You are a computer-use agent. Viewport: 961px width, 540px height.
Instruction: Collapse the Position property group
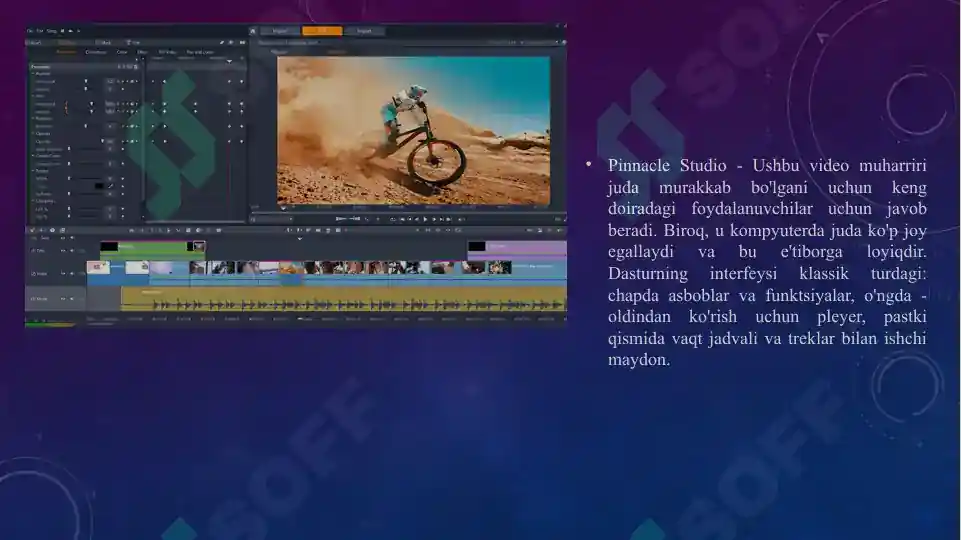(x=33, y=74)
